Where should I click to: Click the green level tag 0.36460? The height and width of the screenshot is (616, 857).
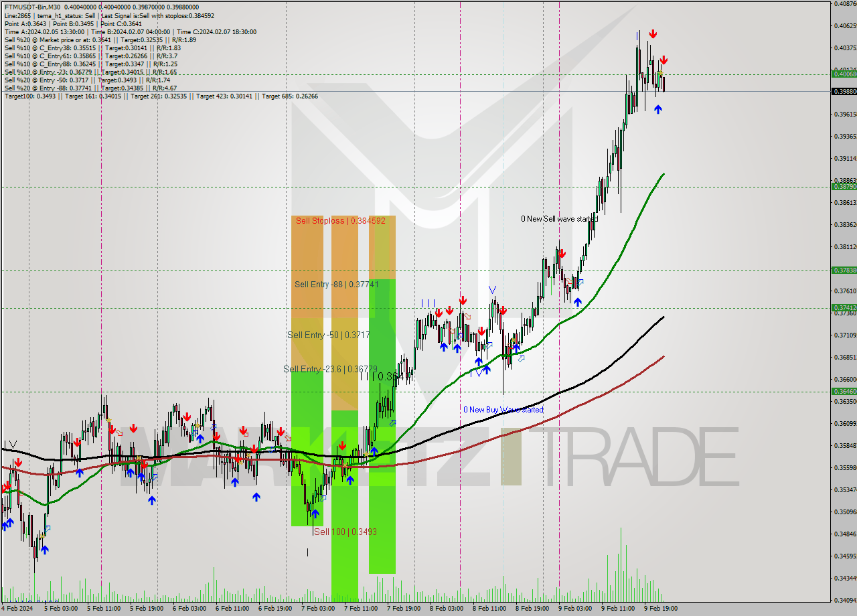(x=844, y=391)
